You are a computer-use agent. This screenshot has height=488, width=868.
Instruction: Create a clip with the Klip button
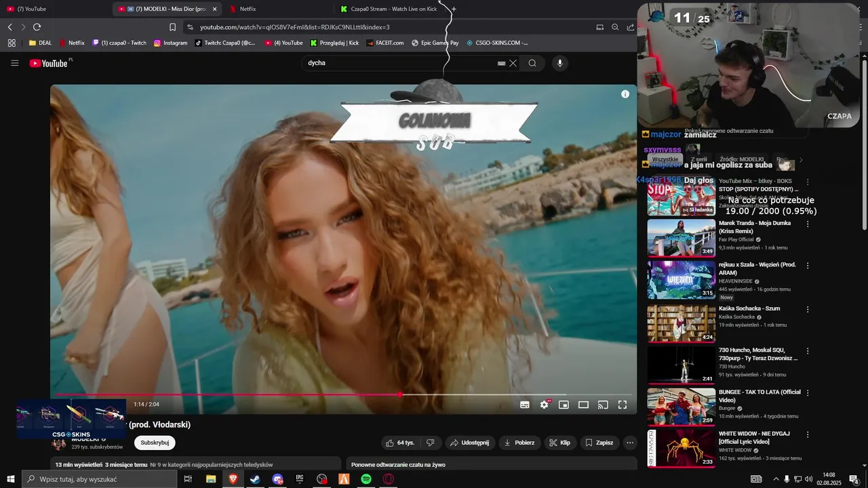click(x=560, y=443)
